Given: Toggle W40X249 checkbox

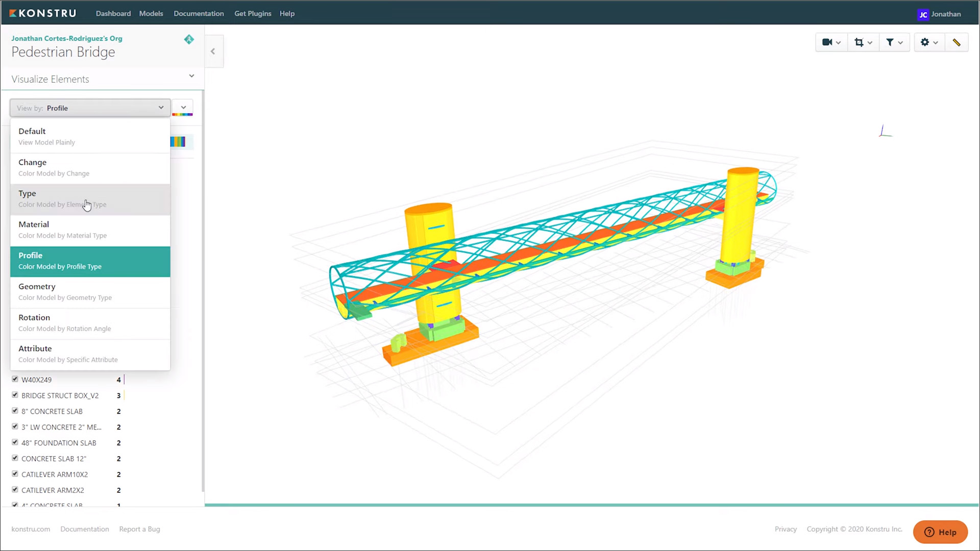Looking at the screenshot, I should tap(15, 379).
